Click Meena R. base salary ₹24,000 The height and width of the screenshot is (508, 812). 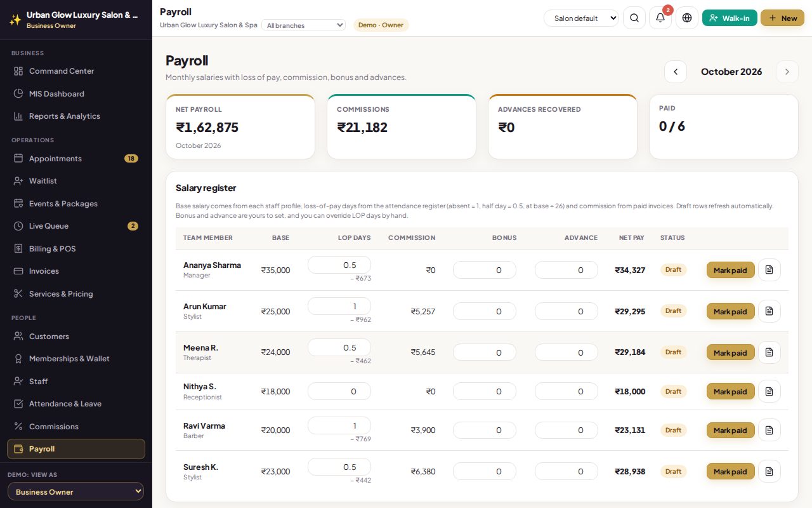275,352
